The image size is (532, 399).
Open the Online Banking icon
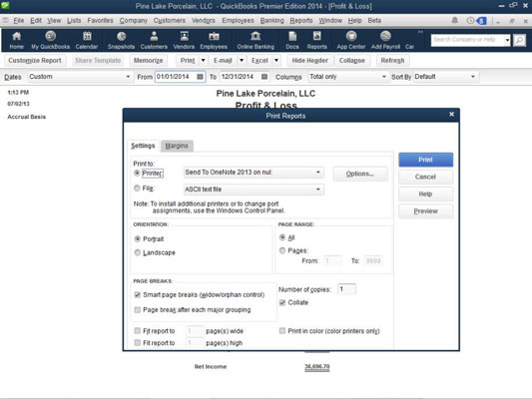tap(256, 40)
